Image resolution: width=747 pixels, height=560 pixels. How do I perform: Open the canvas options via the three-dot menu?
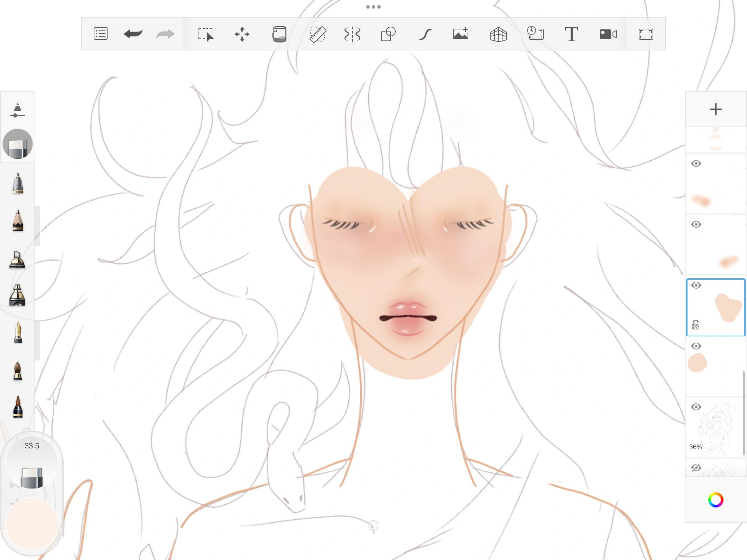coord(373,7)
